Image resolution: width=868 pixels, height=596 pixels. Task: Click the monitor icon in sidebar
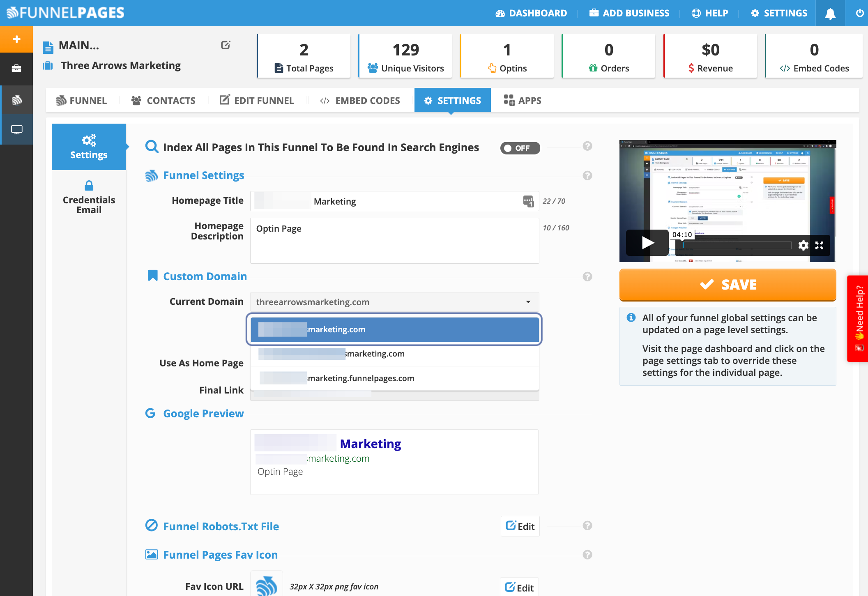pyautogui.click(x=16, y=130)
